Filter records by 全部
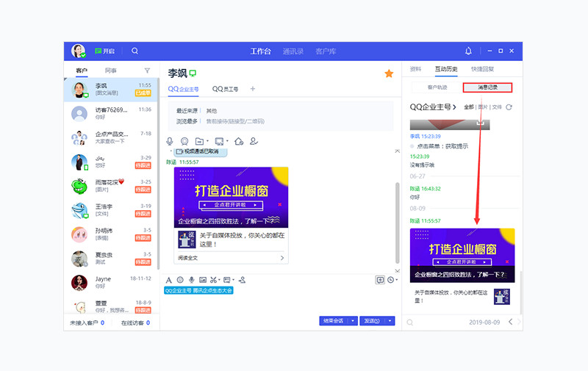The width and height of the screenshot is (588, 371). 469,107
